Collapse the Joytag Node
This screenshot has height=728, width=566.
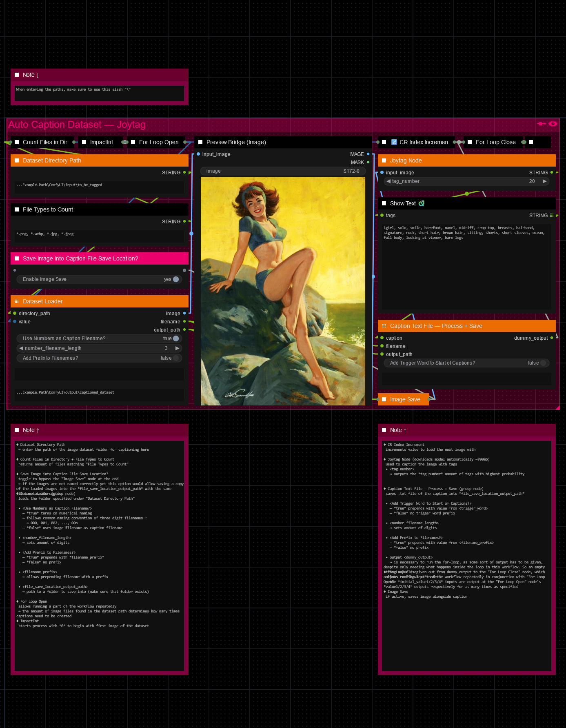point(384,160)
